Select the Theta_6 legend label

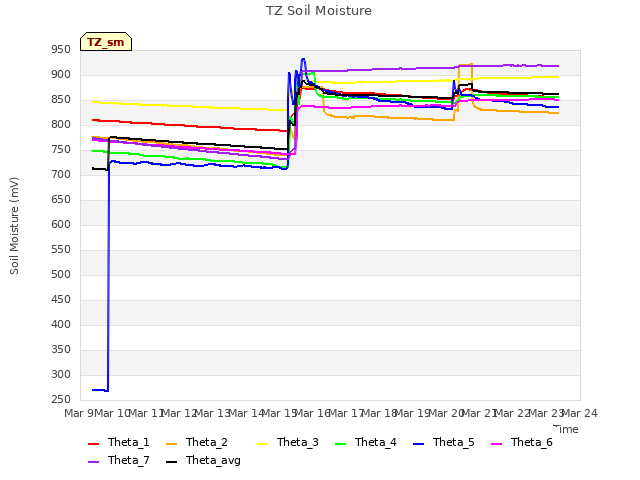[531, 442]
